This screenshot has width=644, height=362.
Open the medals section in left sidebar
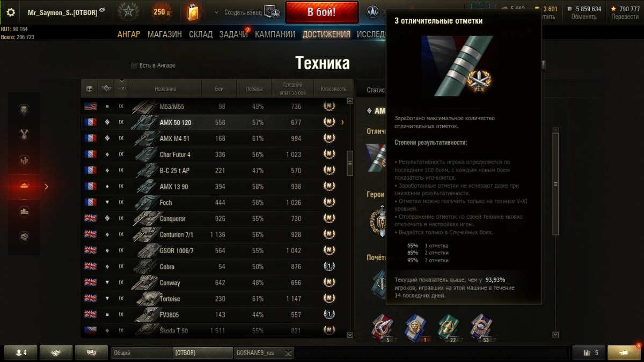point(24,135)
